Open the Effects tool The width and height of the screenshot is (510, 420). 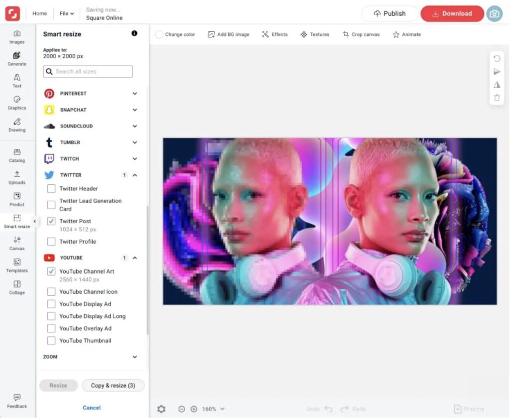(265, 34)
